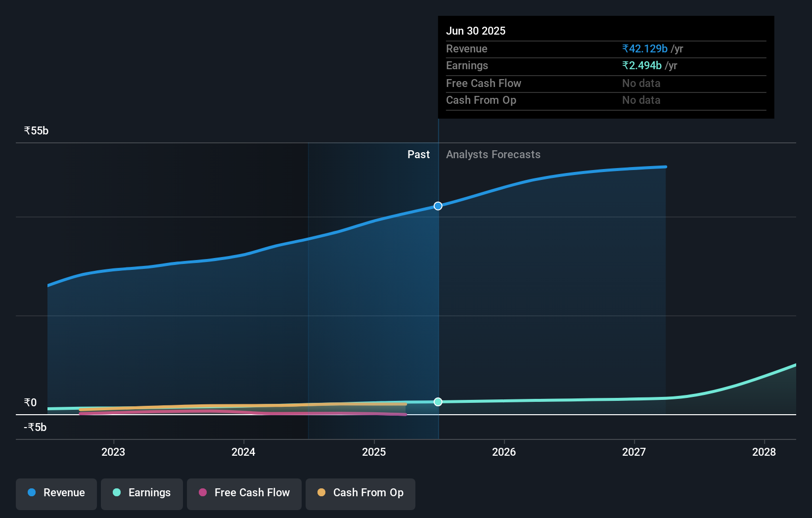Click the 2027 x-axis label
The image size is (812, 518).
click(634, 452)
